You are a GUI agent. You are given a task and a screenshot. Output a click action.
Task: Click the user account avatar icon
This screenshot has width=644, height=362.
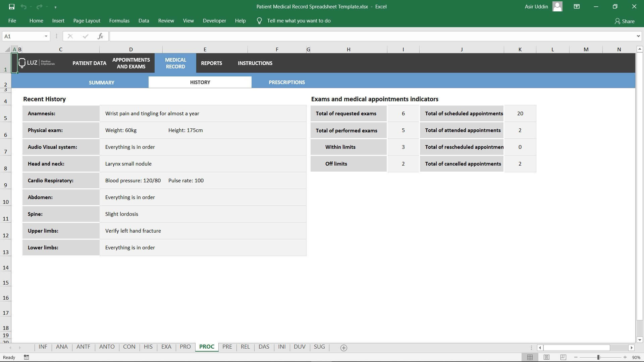pos(557,6)
